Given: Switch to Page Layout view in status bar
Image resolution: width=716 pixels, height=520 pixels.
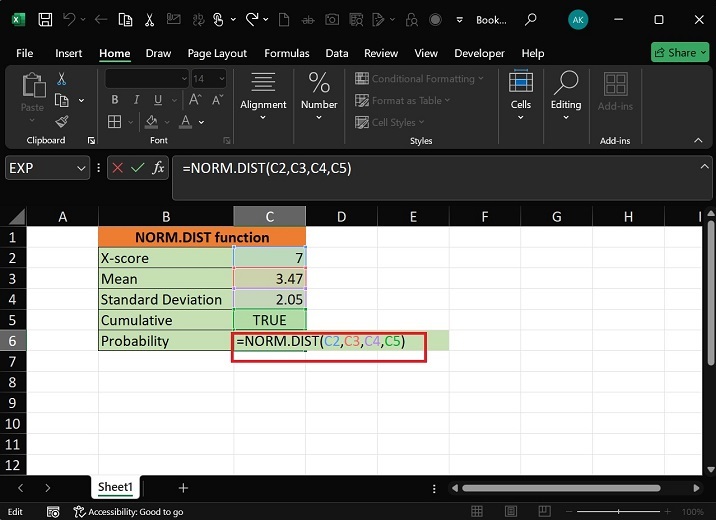Looking at the screenshot, I should 511,511.
